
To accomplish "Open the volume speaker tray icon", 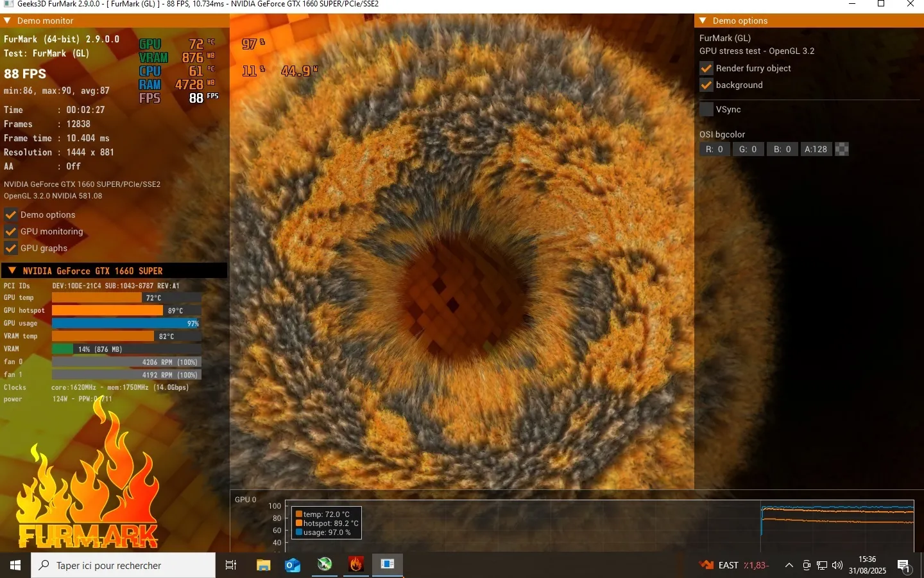I will [x=837, y=565].
